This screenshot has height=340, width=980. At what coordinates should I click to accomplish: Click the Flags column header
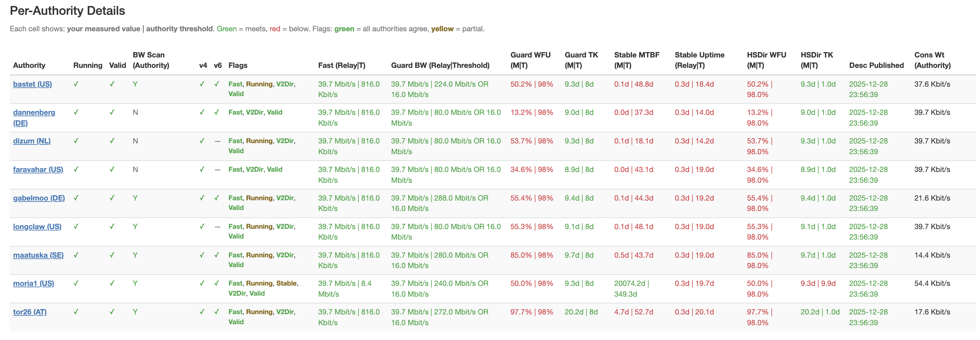point(238,66)
